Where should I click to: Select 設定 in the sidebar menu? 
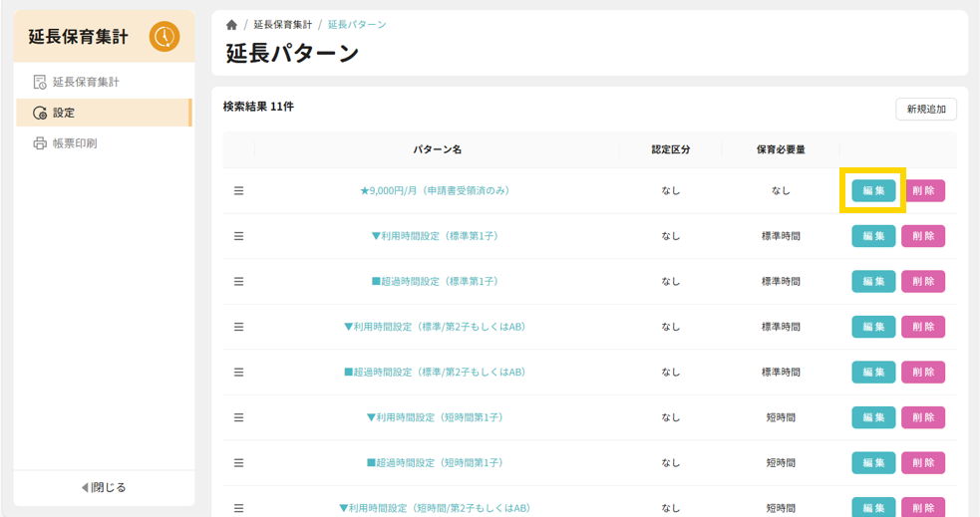pos(64,113)
